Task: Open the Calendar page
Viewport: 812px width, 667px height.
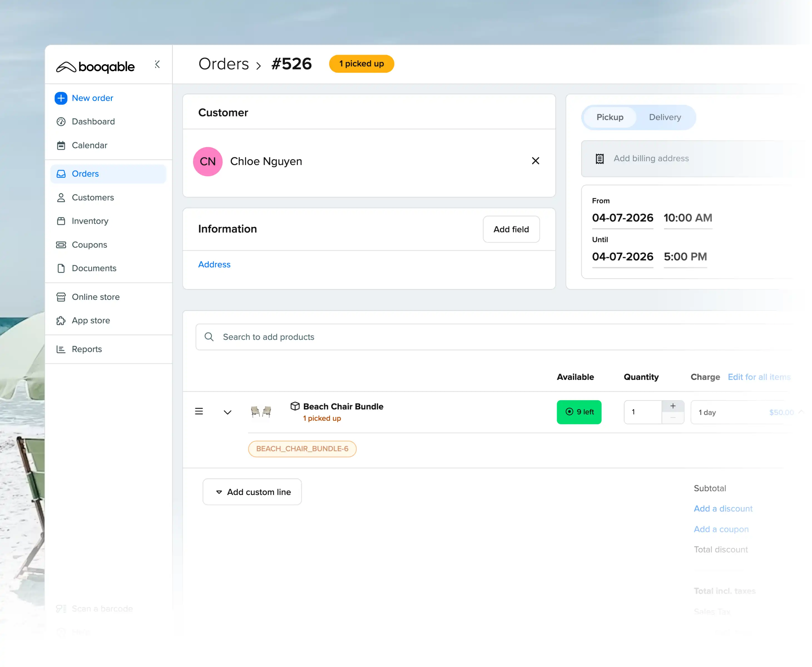Action: [89, 146]
